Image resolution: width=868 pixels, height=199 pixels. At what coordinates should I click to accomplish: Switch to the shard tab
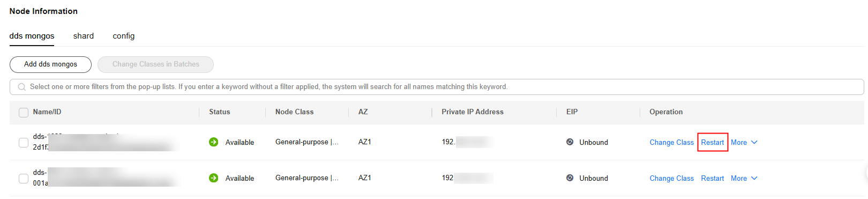tap(84, 36)
